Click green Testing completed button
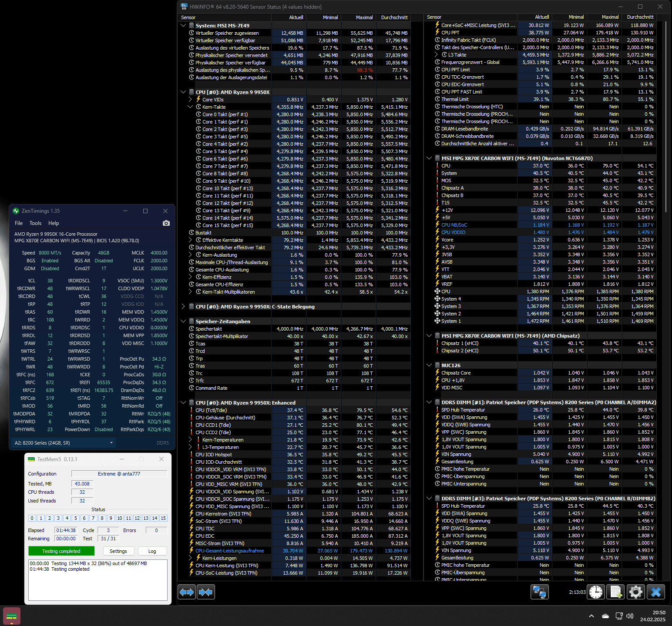This screenshot has height=626, width=672. pos(61,551)
